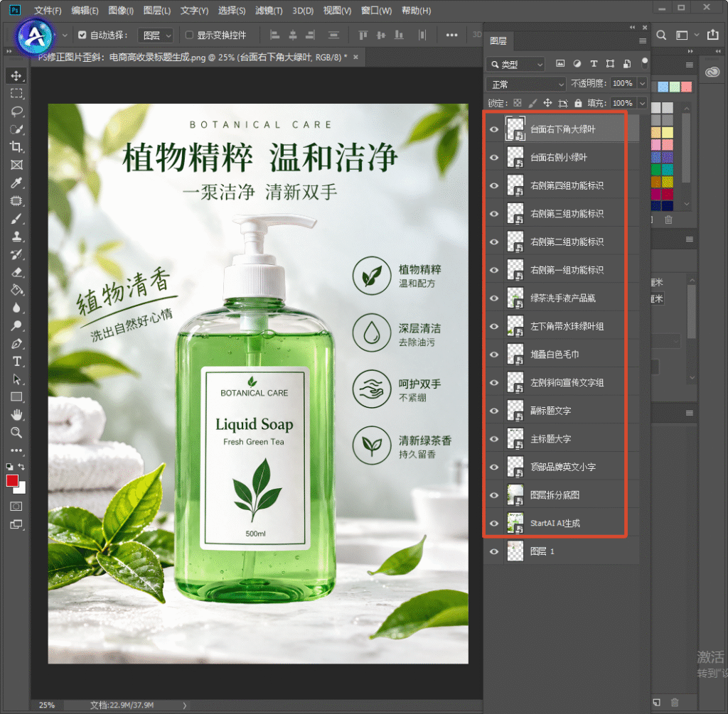Hide the 台面右侧小绿叶 layer

coord(494,158)
